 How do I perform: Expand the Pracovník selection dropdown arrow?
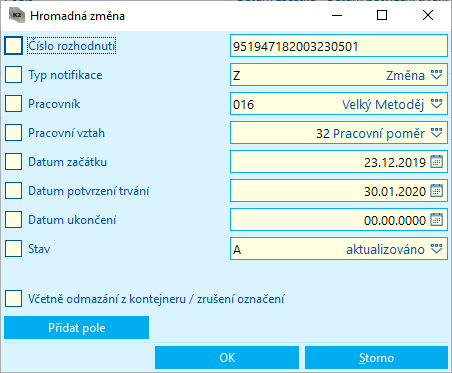[436, 104]
